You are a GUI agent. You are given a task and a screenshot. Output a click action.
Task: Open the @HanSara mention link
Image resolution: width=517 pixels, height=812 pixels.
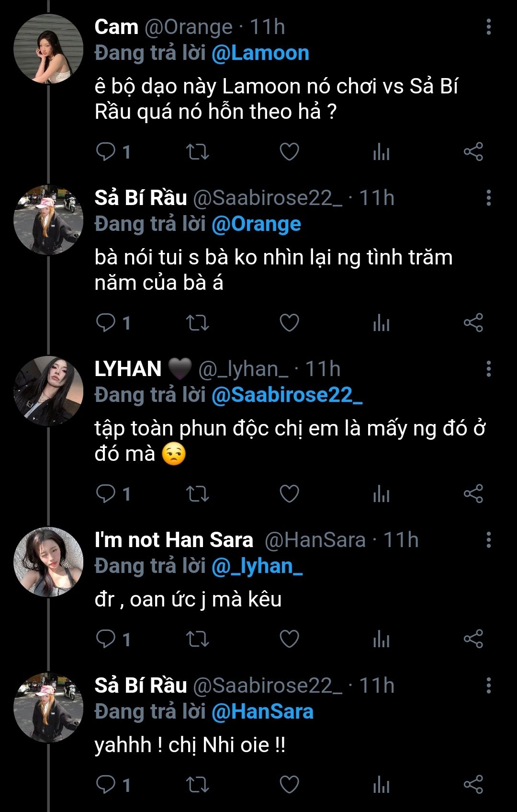point(262,712)
